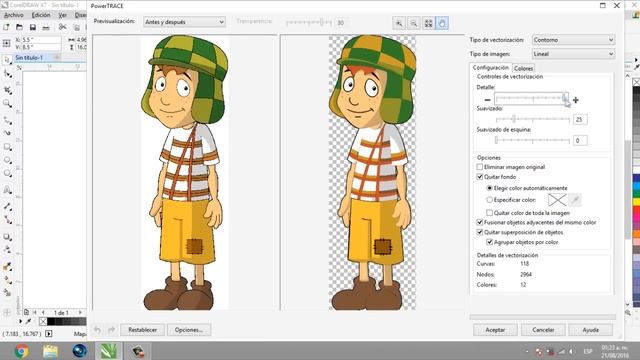The width and height of the screenshot is (640, 360).
Task: Click the Save icon in CorelDRAW toolbar
Action: coord(33,27)
